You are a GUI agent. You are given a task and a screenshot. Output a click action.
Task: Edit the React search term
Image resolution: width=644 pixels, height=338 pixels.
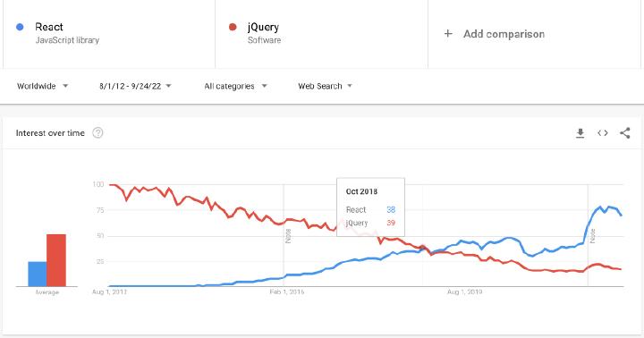pyautogui.click(x=49, y=27)
